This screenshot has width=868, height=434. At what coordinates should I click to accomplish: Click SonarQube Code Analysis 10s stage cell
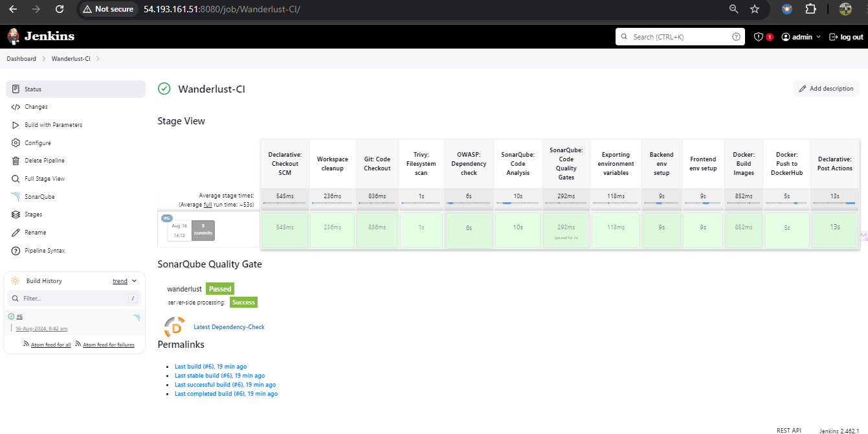click(518, 230)
